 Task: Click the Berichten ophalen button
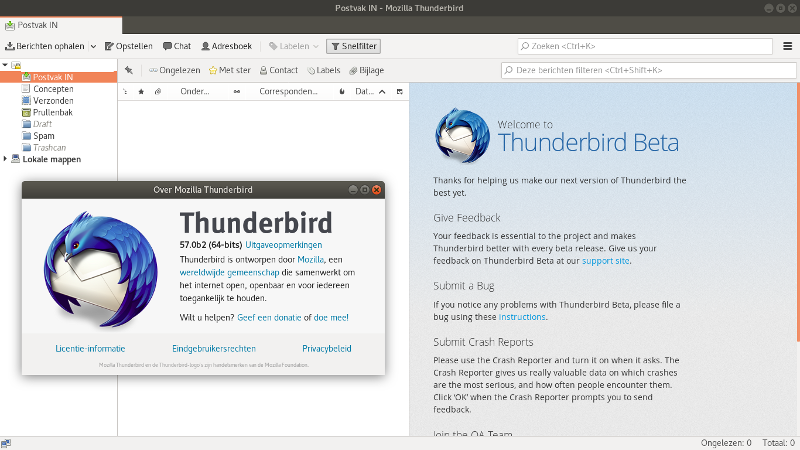pos(45,46)
